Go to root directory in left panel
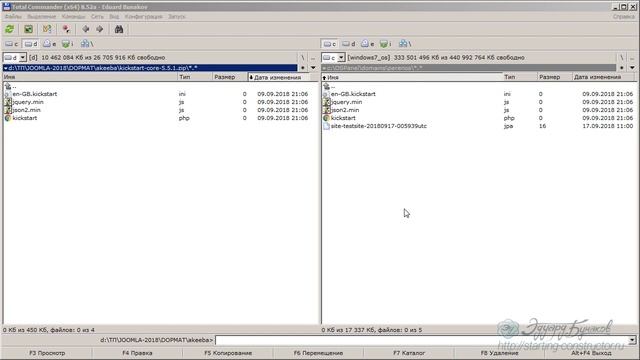 point(302,58)
